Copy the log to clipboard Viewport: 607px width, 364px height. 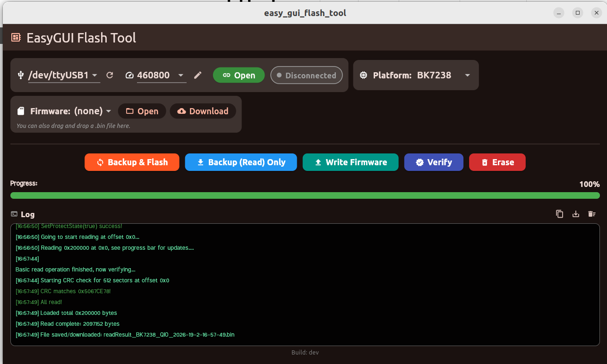[560, 214]
